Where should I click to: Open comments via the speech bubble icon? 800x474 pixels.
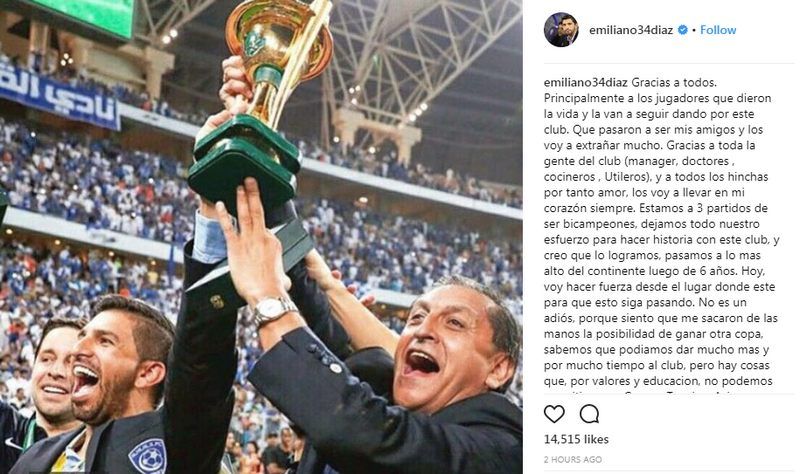[x=589, y=414]
